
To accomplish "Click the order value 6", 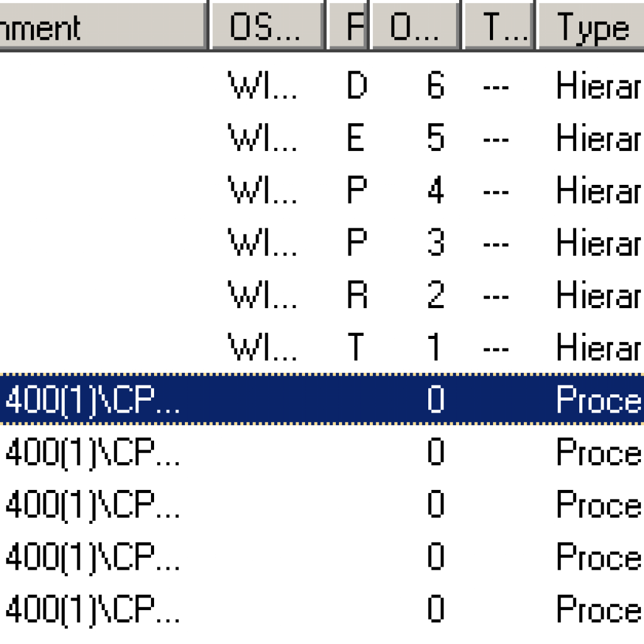I will [435, 85].
